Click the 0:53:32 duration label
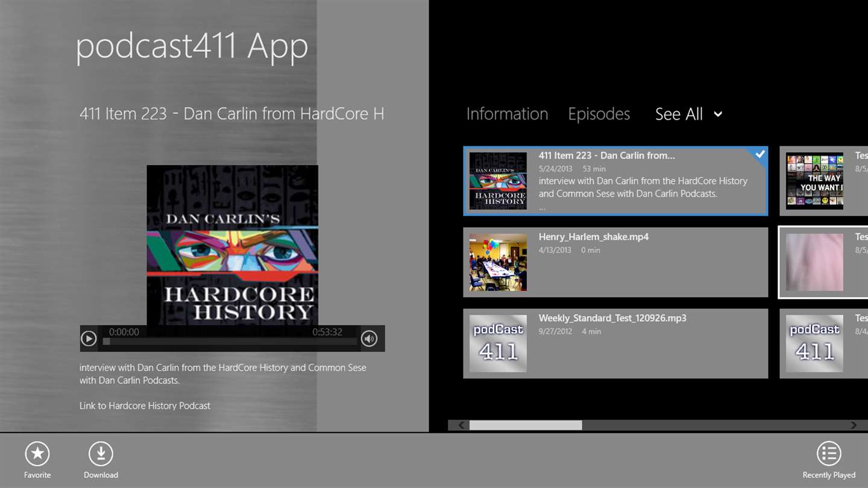The height and width of the screenshot is (488, 868). [327, 332]
